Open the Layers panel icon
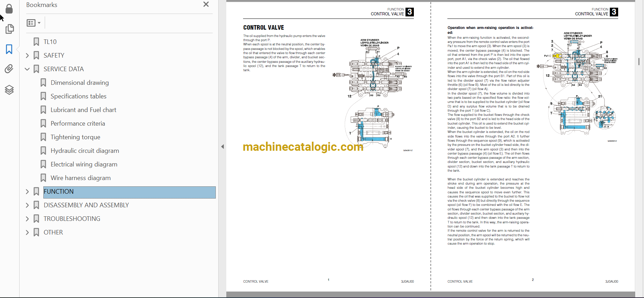 point(9,90)
